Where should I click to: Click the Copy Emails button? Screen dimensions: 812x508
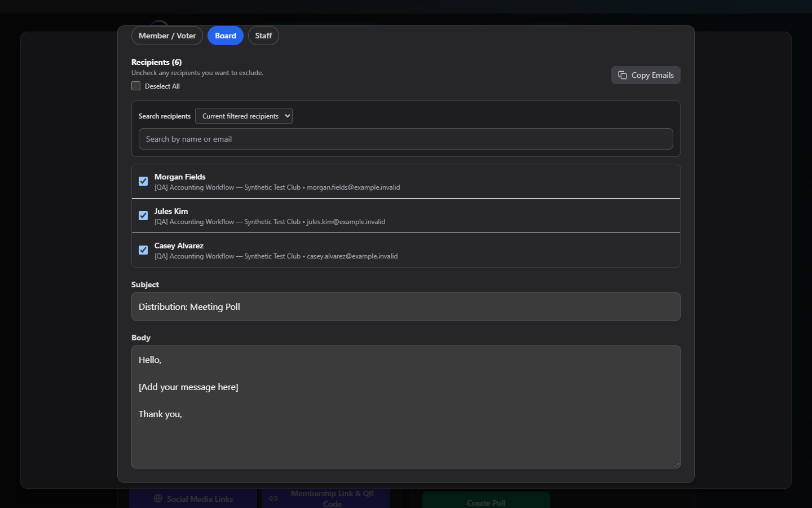(x=646, y=75)
